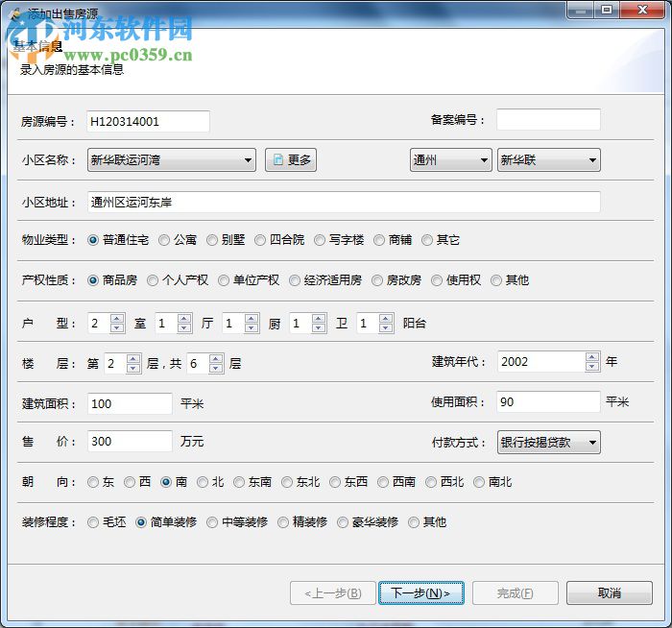Increase the 厅 count spinner
This screenshot has width=672, height=628.
pos(184,319)
